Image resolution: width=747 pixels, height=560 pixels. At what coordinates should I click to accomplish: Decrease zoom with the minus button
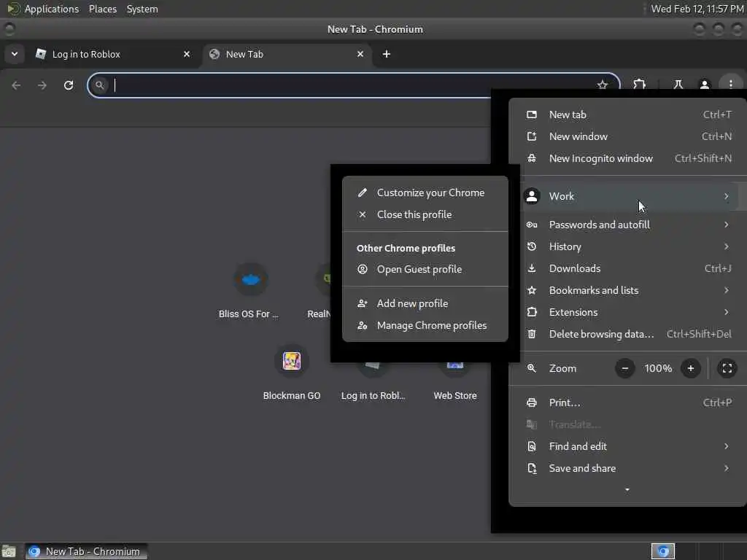click(x=624, y=368)
